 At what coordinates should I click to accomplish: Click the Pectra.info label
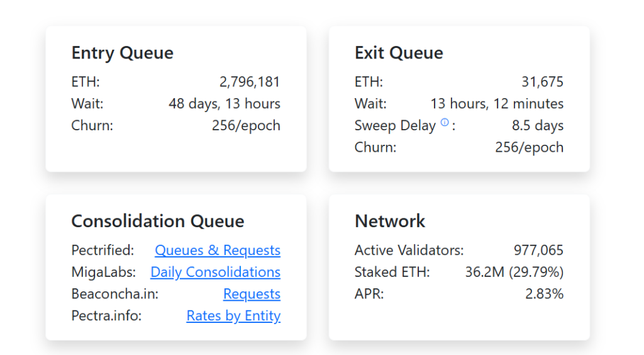(x=106, y=316)
